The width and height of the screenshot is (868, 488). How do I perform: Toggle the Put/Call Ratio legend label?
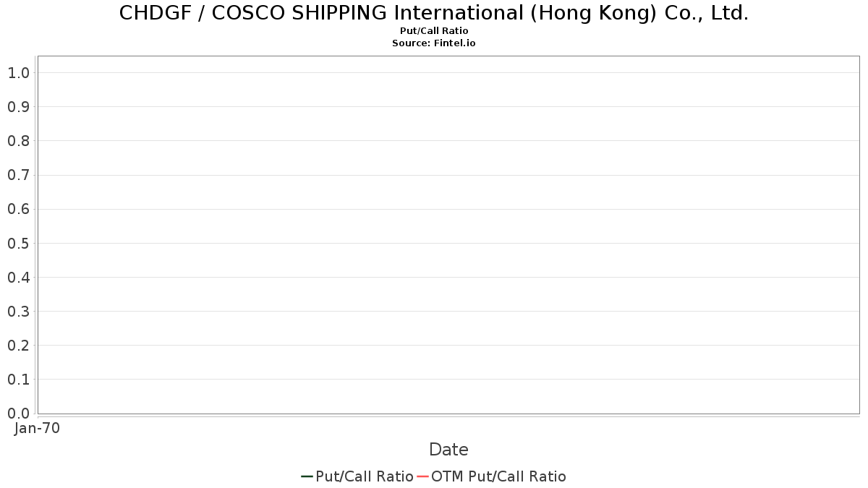tap(365, 476)
